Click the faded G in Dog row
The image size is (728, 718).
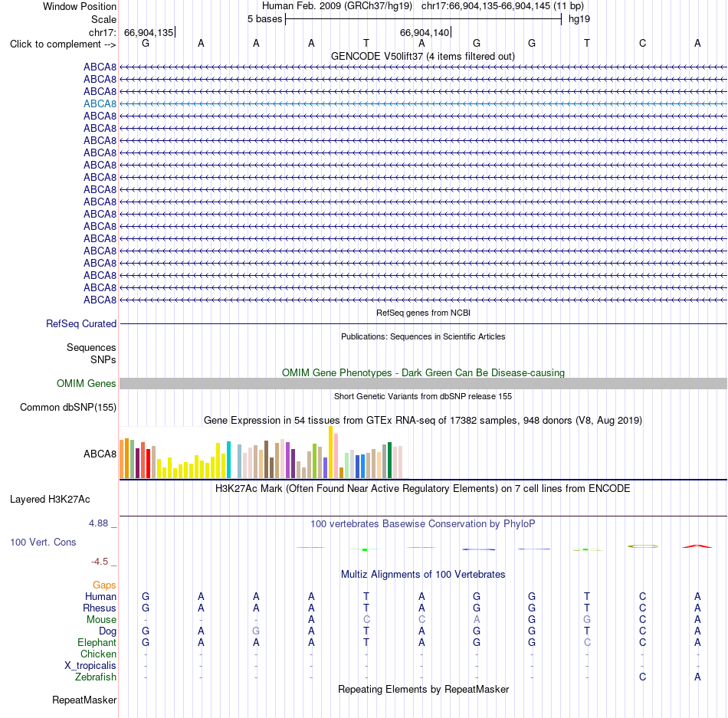pyautogui.click(x=256, y=631)
